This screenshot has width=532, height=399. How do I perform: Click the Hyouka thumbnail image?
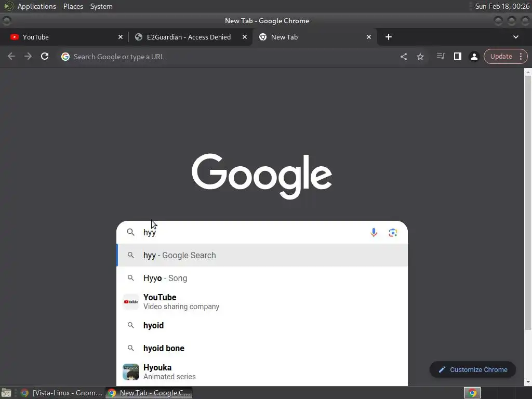coord(130,372)
